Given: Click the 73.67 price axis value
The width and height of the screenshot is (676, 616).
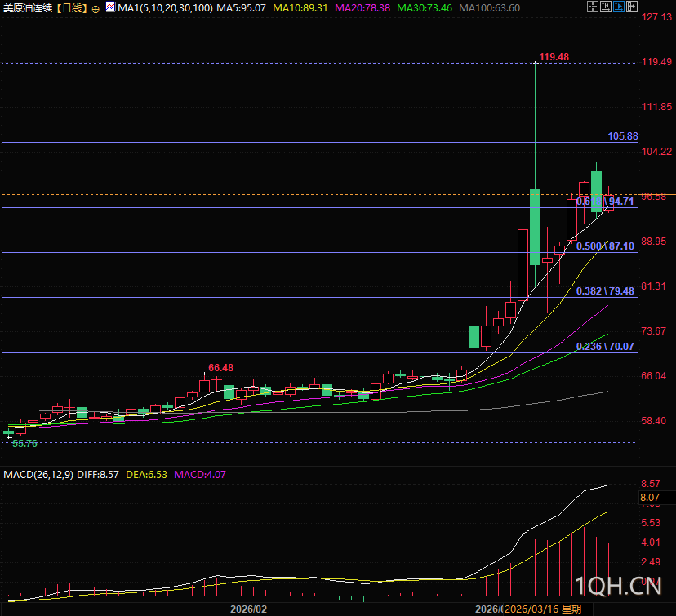Looking at the screenshot, I should (654, 330).
